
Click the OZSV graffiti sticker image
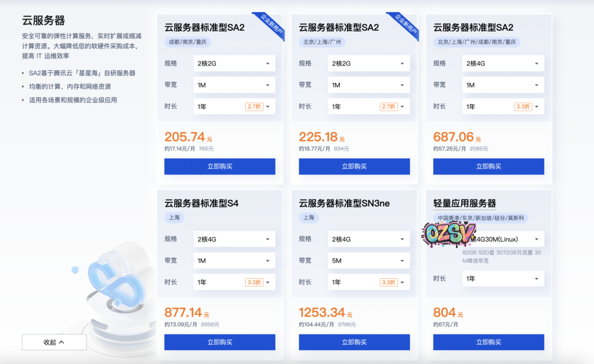tap(448, 234)
